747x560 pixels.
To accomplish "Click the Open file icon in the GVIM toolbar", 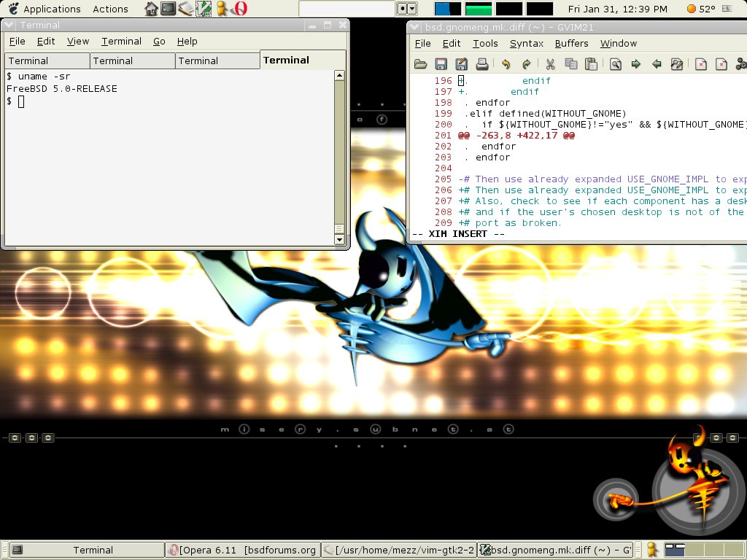I will coord(420,64).
